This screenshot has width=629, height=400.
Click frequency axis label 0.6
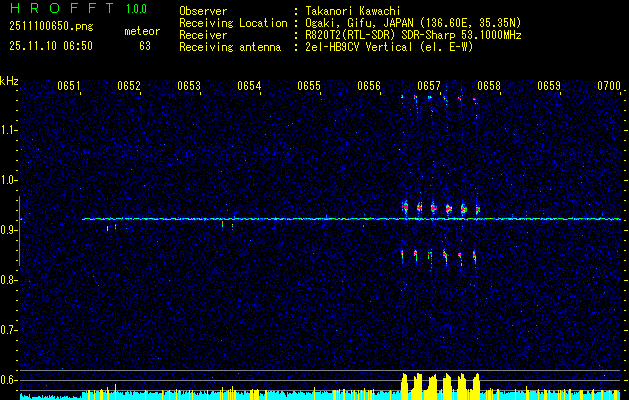(8, 380)
